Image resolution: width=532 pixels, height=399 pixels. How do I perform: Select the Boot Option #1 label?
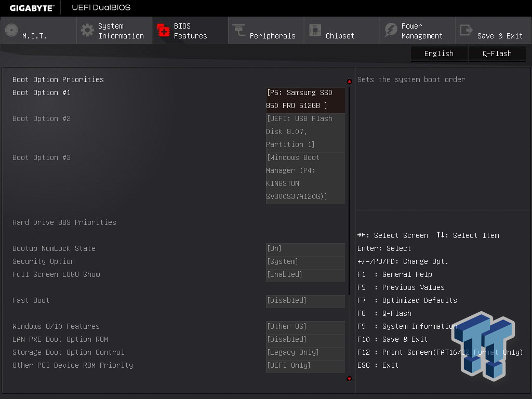(x=42, y=92)
